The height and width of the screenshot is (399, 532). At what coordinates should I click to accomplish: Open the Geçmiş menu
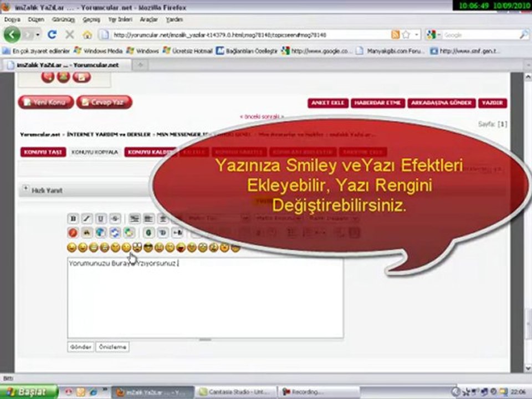(91, 20)
